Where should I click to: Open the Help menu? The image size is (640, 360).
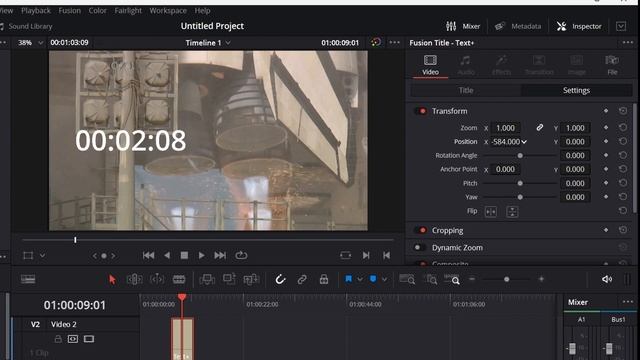[x=202, y=11]
